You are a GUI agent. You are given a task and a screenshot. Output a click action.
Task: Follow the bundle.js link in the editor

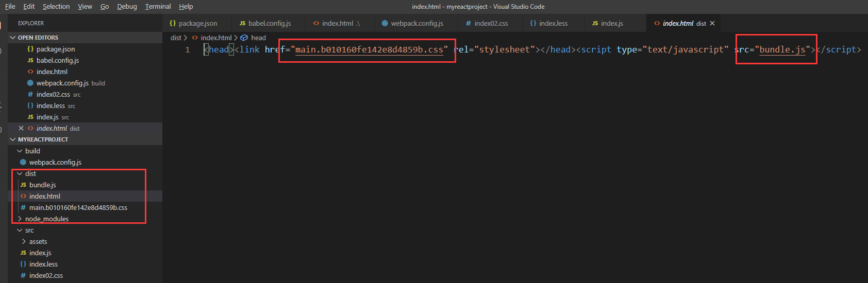tap(782, 49)
